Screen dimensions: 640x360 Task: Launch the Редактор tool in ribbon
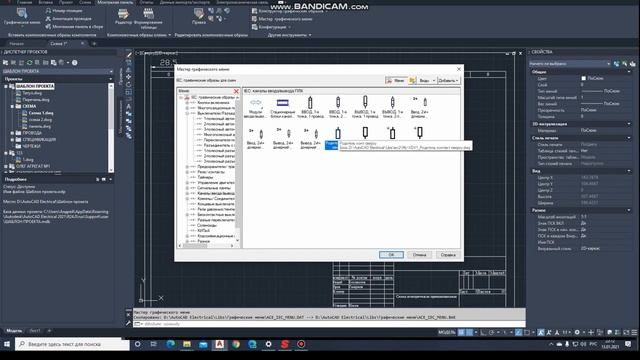123,17
